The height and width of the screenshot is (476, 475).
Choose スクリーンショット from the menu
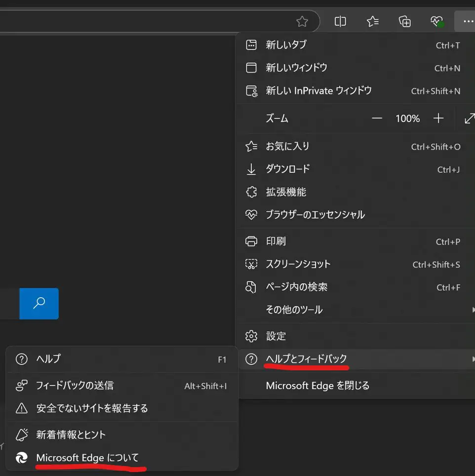tap(355, 264)
